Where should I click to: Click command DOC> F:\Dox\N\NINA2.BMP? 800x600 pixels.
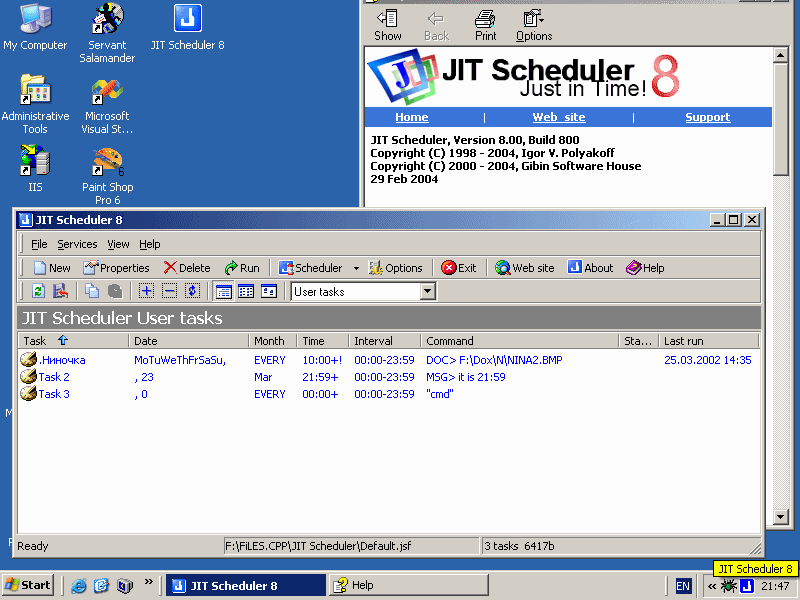494,360
